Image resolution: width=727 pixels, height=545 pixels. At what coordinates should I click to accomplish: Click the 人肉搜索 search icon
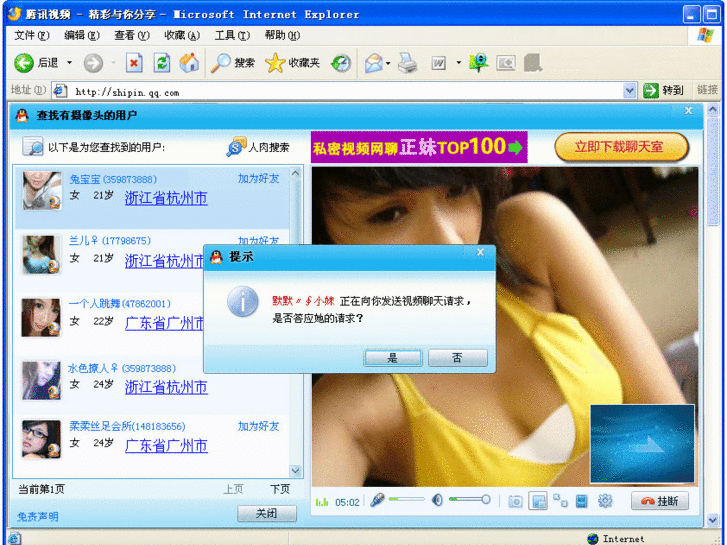coord(236,147)
